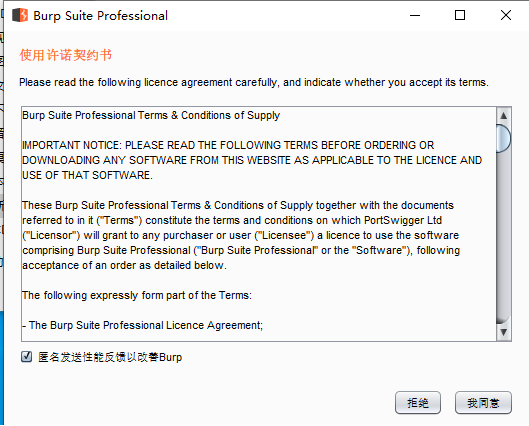The image size is (529, 426).
Task: Click the licence scrollbar down arrow
Action: [x=504, y=332]
